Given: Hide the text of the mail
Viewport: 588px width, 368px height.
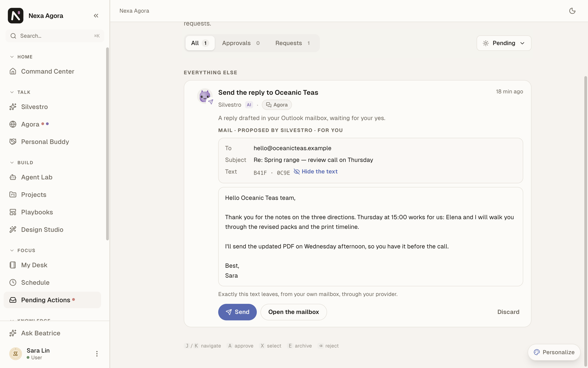Looking at the screenshot, I should [316, 172].
